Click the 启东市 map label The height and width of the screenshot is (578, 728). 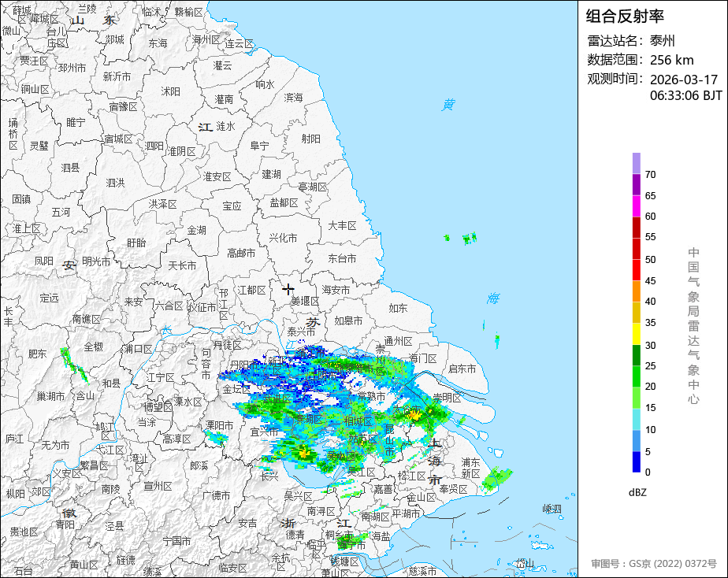pos(462,369)
